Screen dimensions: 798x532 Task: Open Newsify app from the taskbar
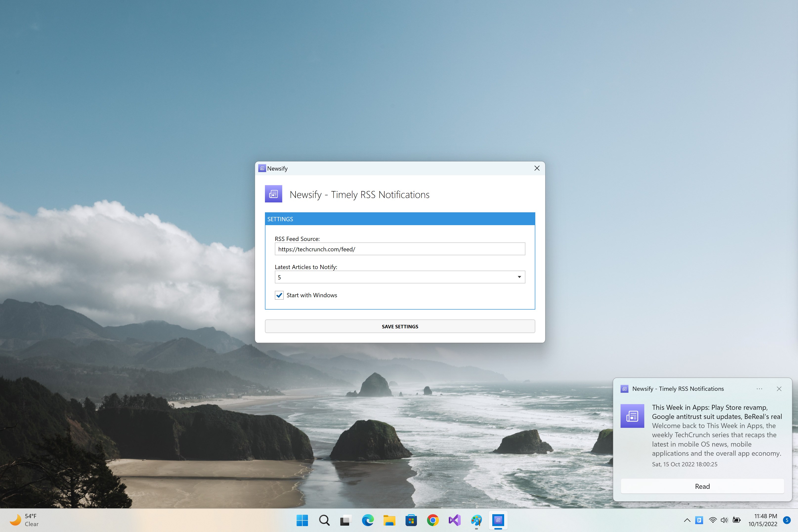point(498,520)
